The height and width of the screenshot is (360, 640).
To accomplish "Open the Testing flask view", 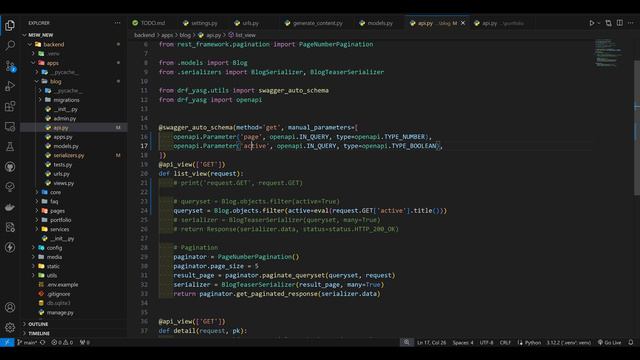I will click(x=10, y=147).
